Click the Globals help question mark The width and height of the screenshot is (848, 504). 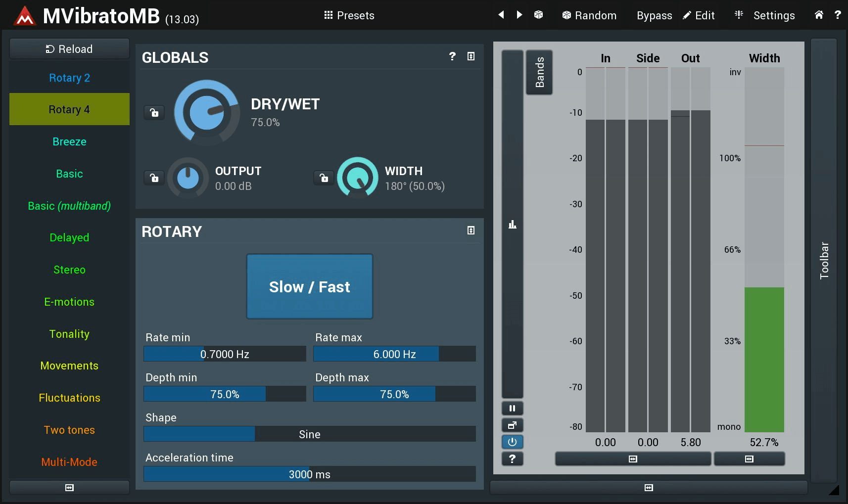click(452, 56)
